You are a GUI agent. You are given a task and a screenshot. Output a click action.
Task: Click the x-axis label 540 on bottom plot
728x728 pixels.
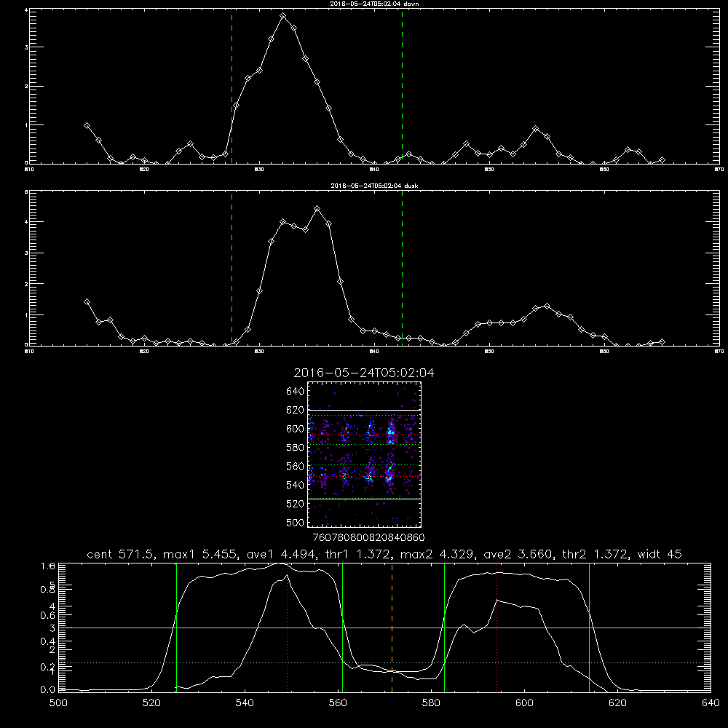[x=245, y=703]
